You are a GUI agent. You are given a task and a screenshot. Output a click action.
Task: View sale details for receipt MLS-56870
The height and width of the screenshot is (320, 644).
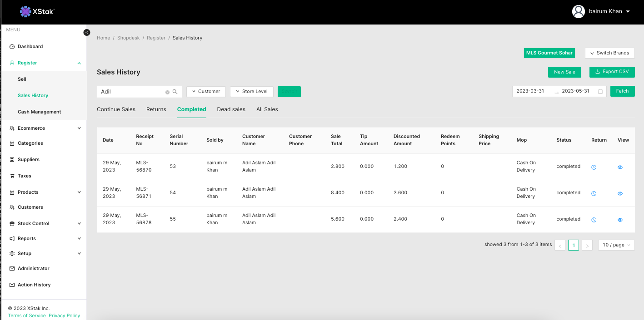(620, 167)
